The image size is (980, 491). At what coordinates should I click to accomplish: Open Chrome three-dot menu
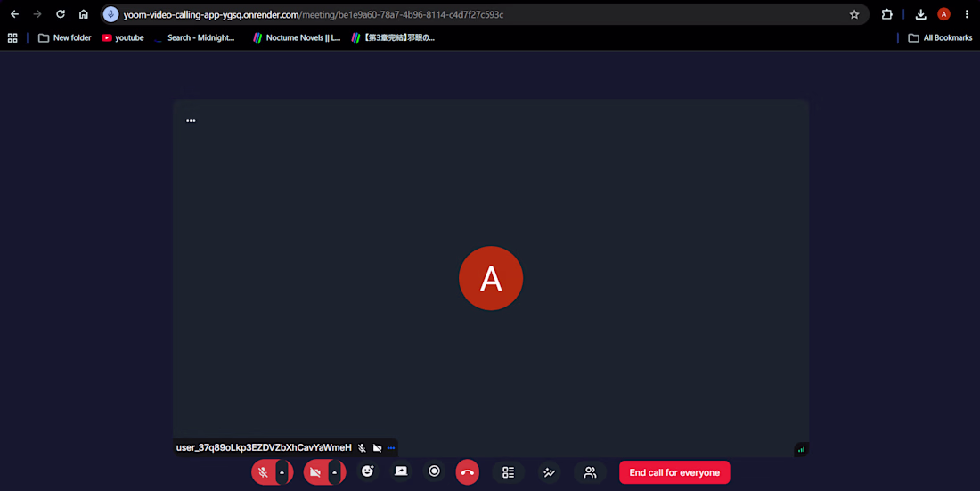click(967, 14)
